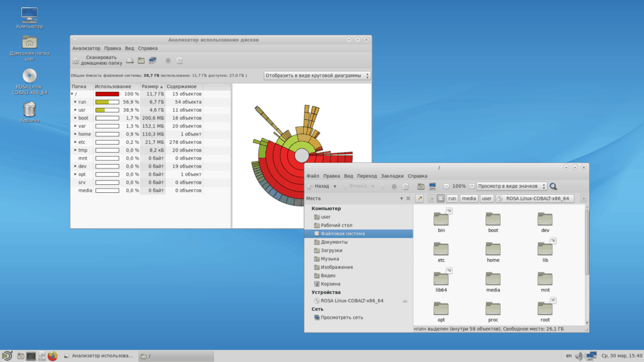This screenshot has width=644, height=362.
Task: Click the scan home folder icon
Action: coord(76,60)
